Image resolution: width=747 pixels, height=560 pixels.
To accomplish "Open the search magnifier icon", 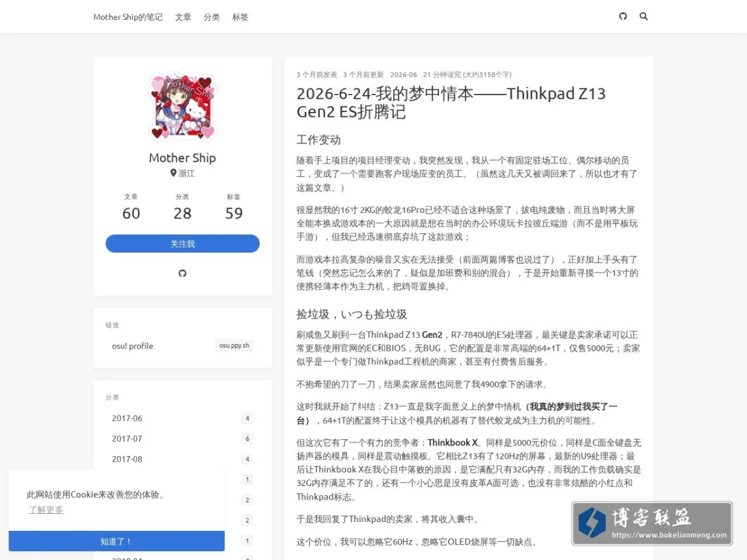I will [644, 16].
